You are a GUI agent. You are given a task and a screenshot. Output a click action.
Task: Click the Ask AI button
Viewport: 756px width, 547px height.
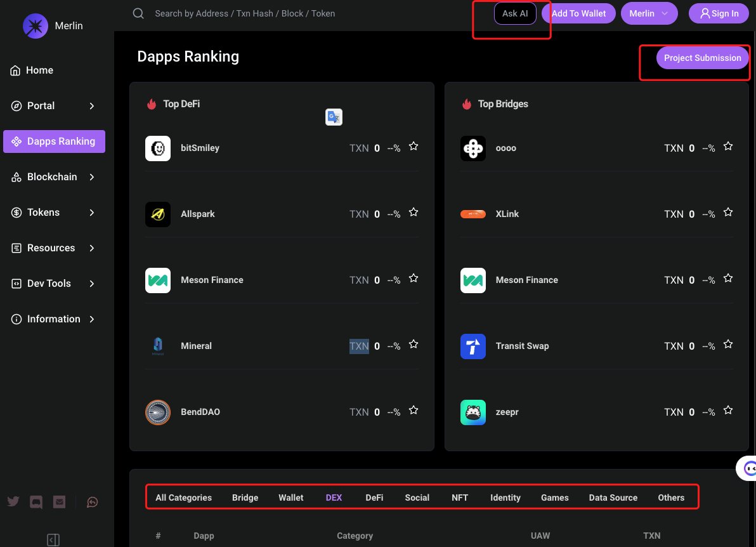click(515, 13)
